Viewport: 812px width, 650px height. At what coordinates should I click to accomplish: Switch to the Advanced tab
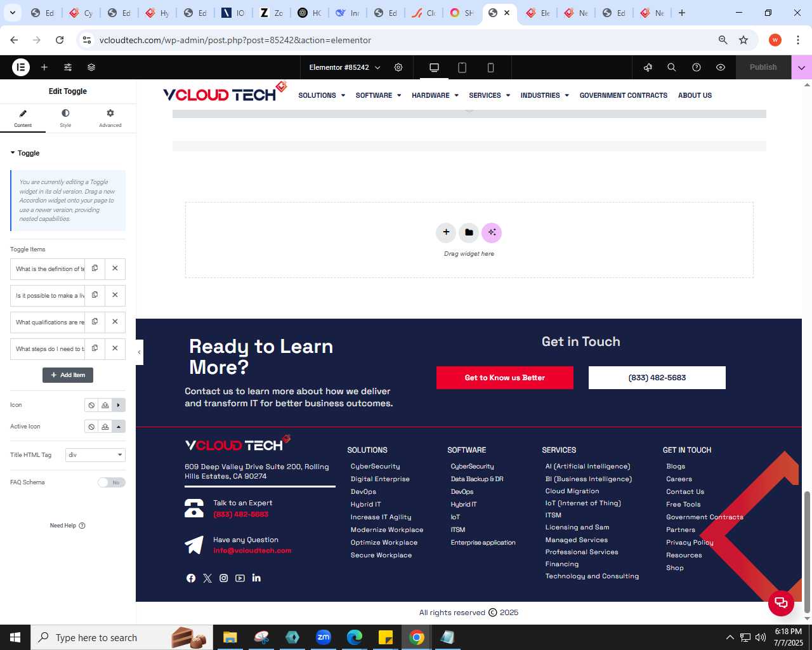tap(110, 118)
